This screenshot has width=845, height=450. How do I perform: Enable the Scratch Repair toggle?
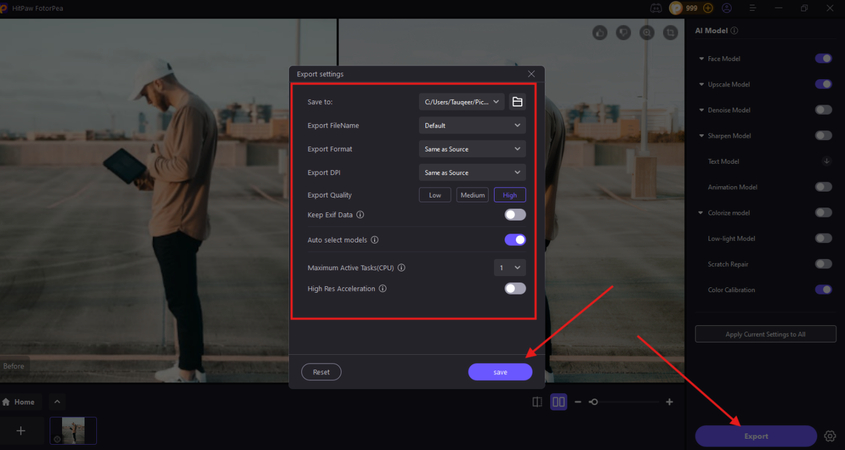pyautogui.click(x=823, y=264)
